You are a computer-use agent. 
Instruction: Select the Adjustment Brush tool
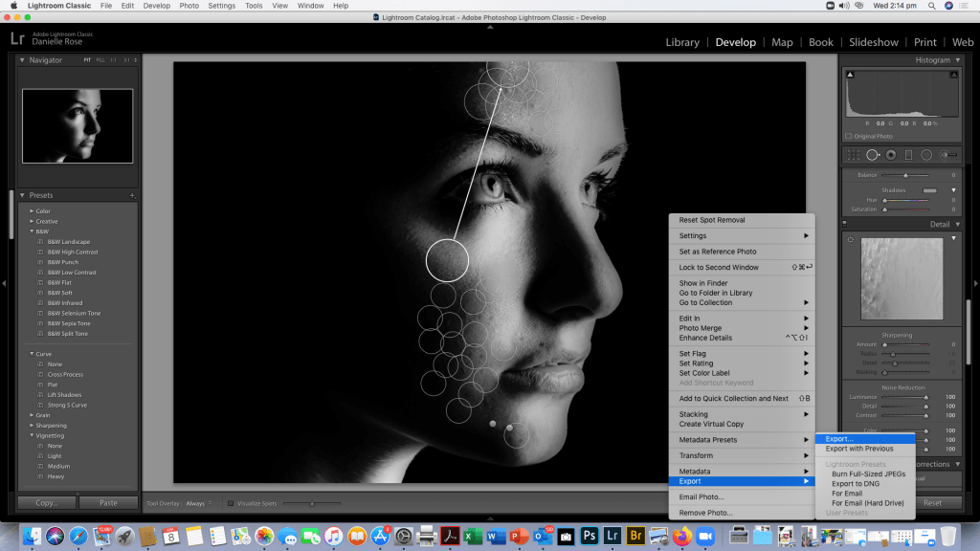pyautogui.click(x=948, y=155)
